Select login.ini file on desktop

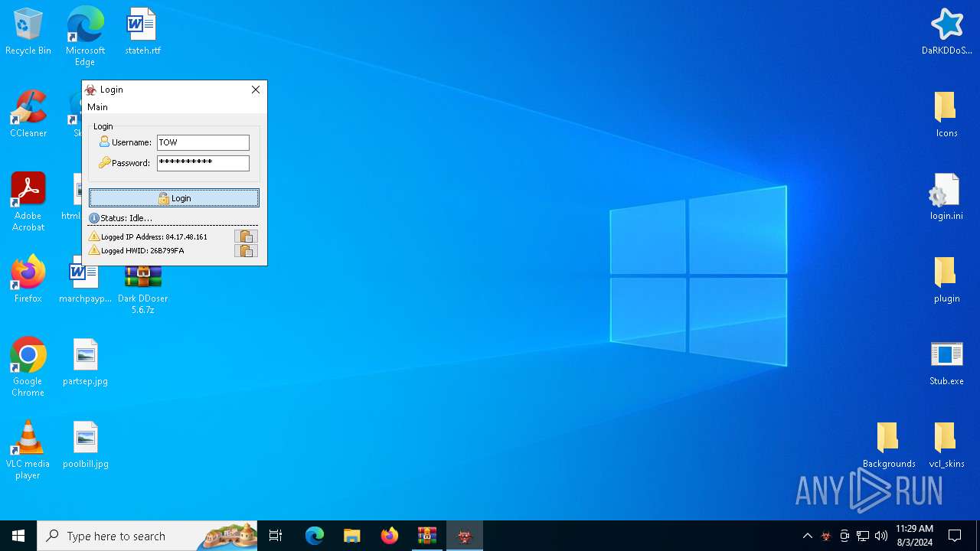pos(946,197)
